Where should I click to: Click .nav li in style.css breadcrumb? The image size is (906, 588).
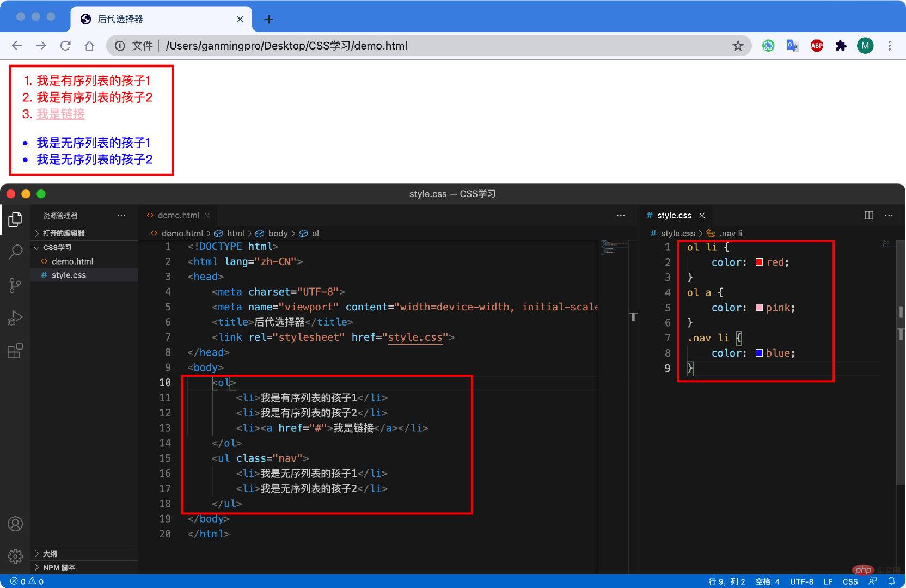click(730, 233)
